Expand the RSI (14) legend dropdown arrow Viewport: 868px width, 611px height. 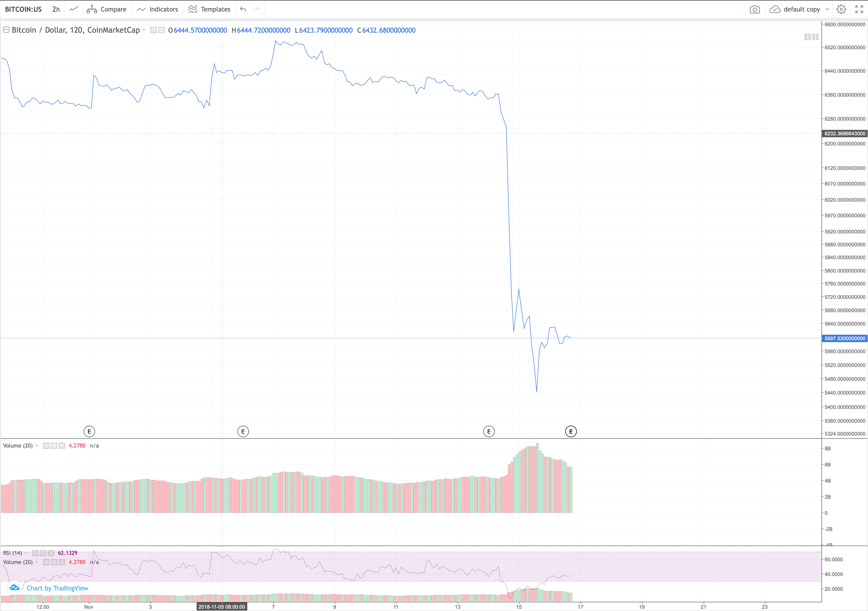click(26, 553)
